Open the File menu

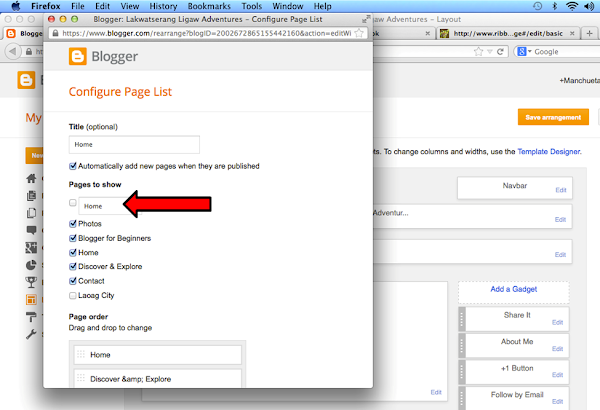78,6
